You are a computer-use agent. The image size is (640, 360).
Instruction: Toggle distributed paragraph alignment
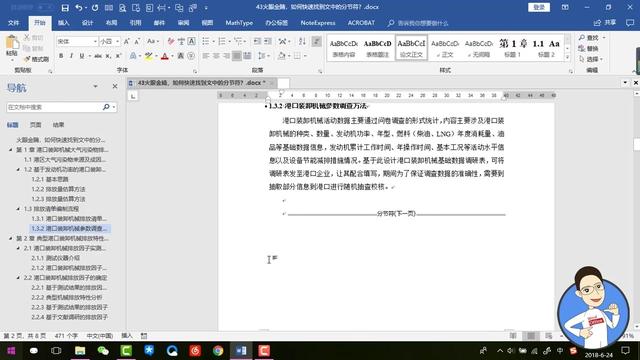(247, 56)
